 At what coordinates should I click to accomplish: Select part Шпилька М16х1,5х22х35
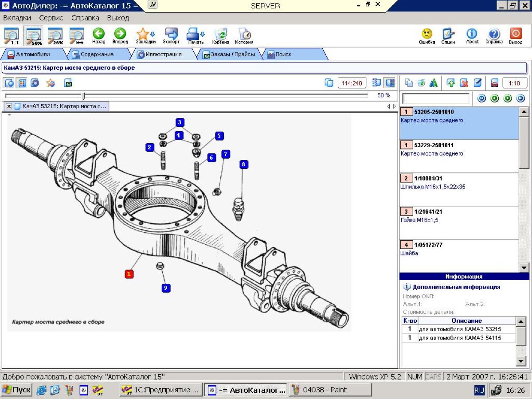tap(459, 189)
